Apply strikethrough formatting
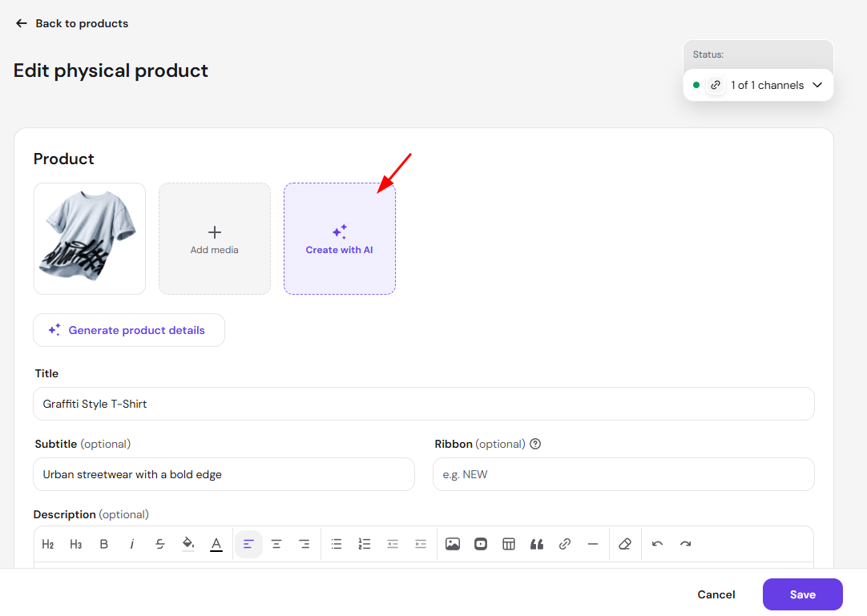 coord(159,544)
